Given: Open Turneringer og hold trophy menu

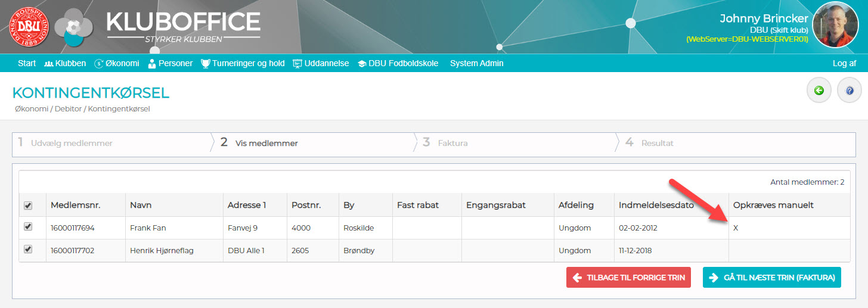Looking at the screenshot, I should [243, 63].
